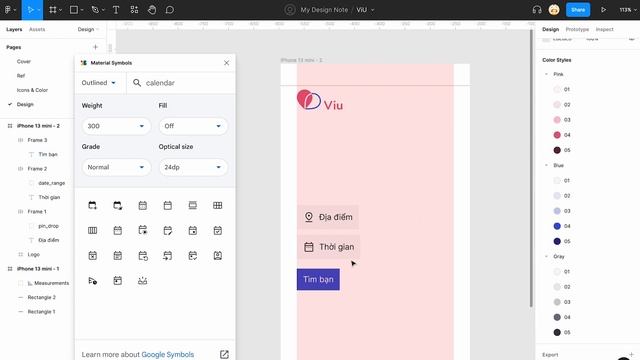Pick the calendar view week columns icon
This screenshot has width=640, height=360.
(x=93, y=231)
